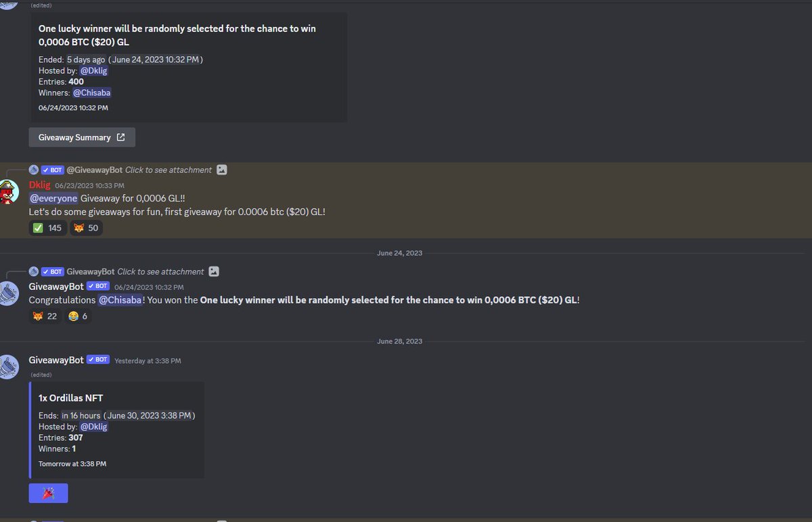This screenshot has width=812, height=522.
Task: Open GiveawayBot avatar on the Ordillas NFT message
Action: point(7,366)
